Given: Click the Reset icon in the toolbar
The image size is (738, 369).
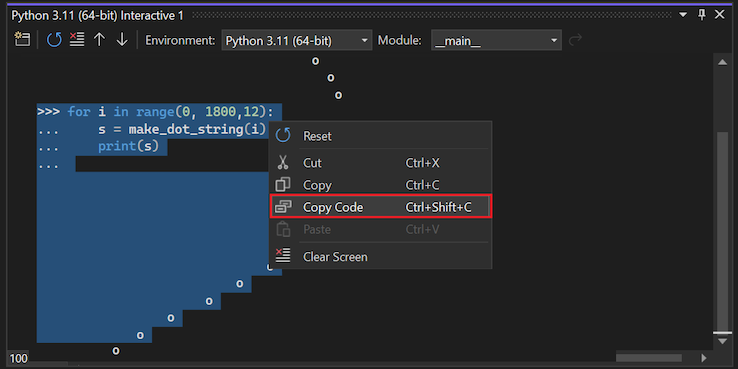Looking at the screenshot, I should (x=54, y=40).
